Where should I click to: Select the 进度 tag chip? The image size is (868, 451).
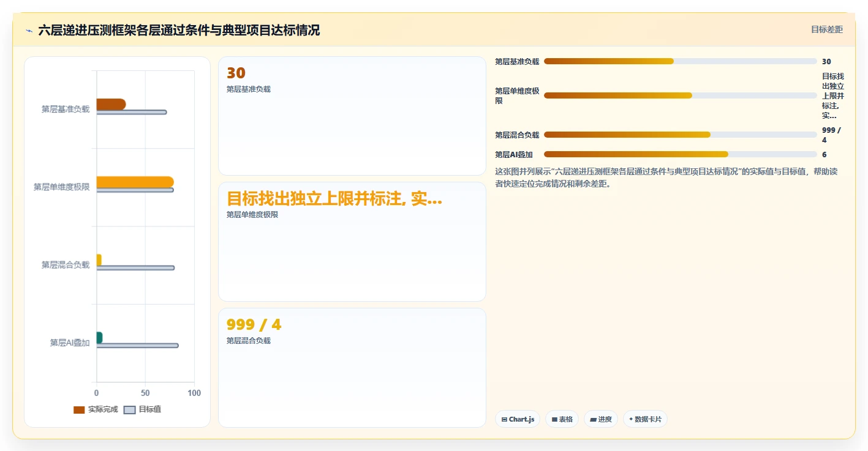601,419
